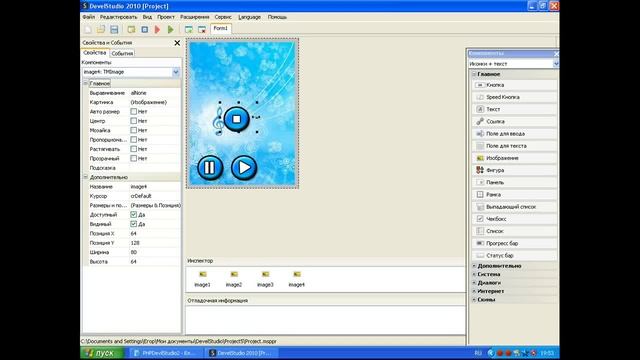Pick the Ссылка component

[x=514, y=122]
